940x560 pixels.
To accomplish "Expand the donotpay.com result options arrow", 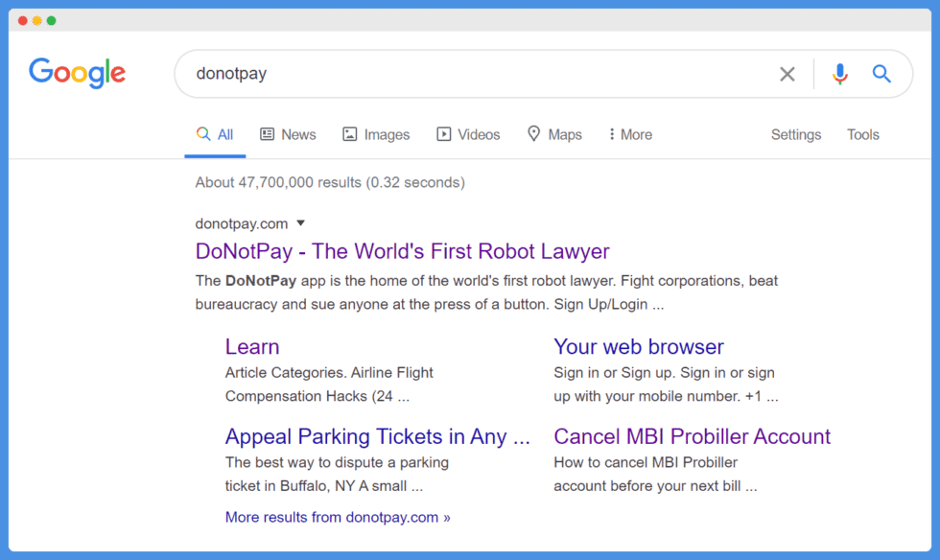I will [301, 223].
